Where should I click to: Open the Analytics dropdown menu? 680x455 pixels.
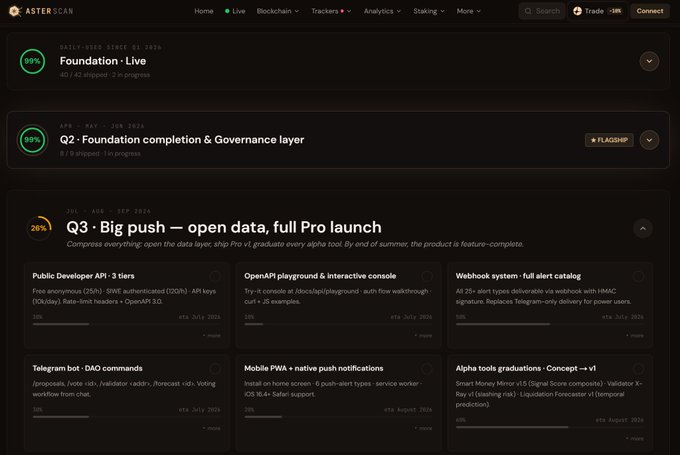382,11
